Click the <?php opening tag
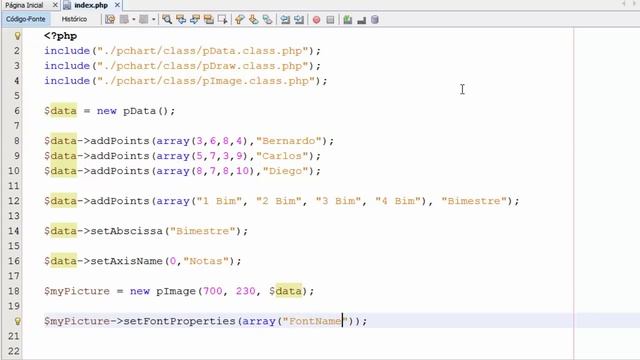Image resolution: width=640 pixels, height=360 pixels. pos(60,36)
